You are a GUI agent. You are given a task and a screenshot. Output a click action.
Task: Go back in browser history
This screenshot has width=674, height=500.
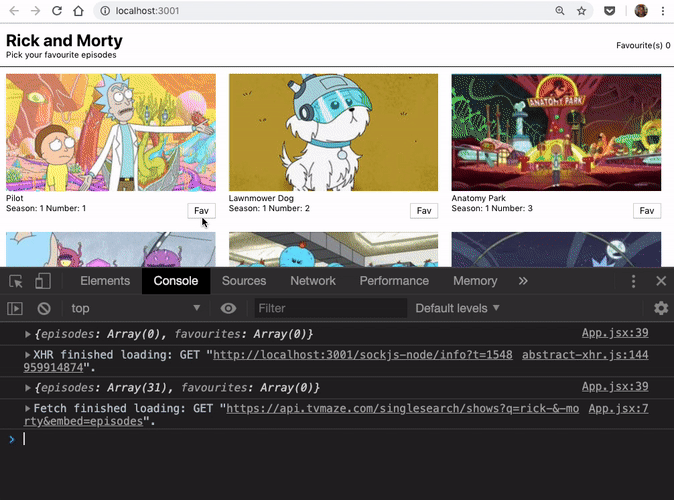point(14,11)
